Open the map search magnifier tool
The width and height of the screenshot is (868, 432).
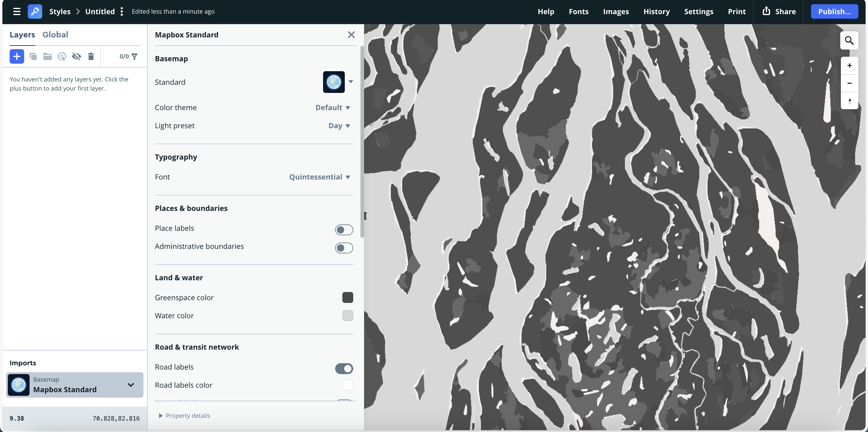tap(850, 40)
